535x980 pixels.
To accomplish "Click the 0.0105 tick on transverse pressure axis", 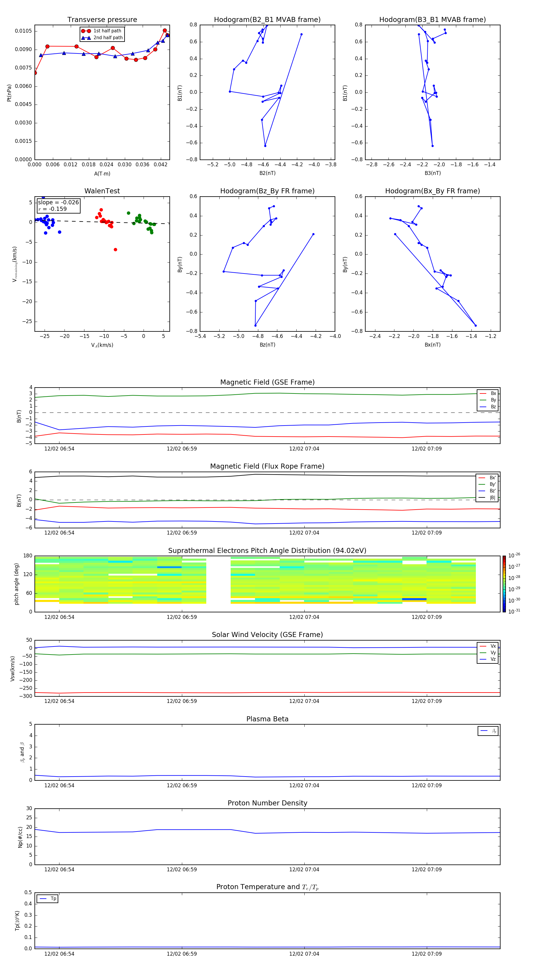I will [x=23, y=31].
